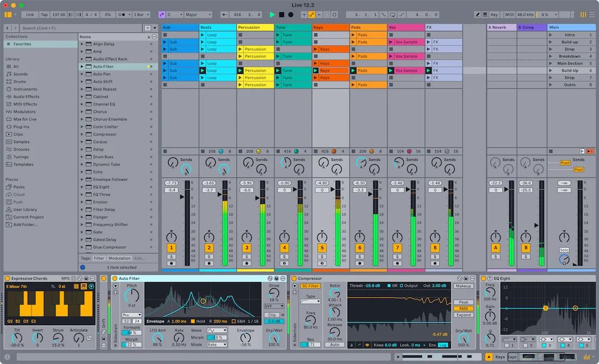The width and height of the screenshot is (599, 364).
Task: Click the Formant slider in Auto Filter
Action: pos(131,333)
